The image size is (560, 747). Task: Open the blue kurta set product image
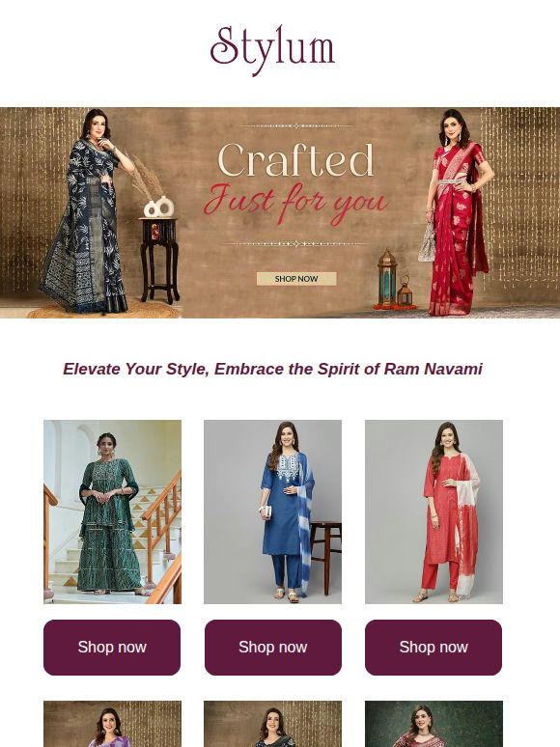click(272, 512)
